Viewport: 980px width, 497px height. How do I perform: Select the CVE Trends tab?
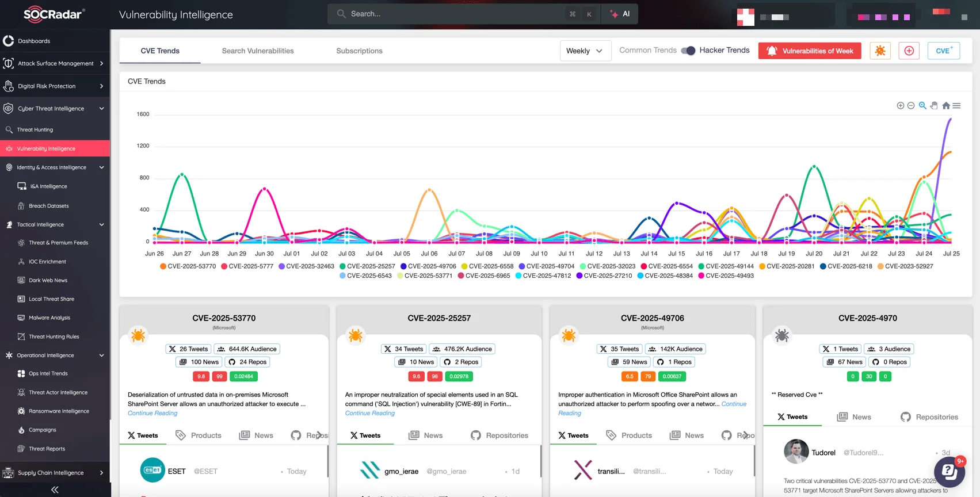tap(160, 51)
